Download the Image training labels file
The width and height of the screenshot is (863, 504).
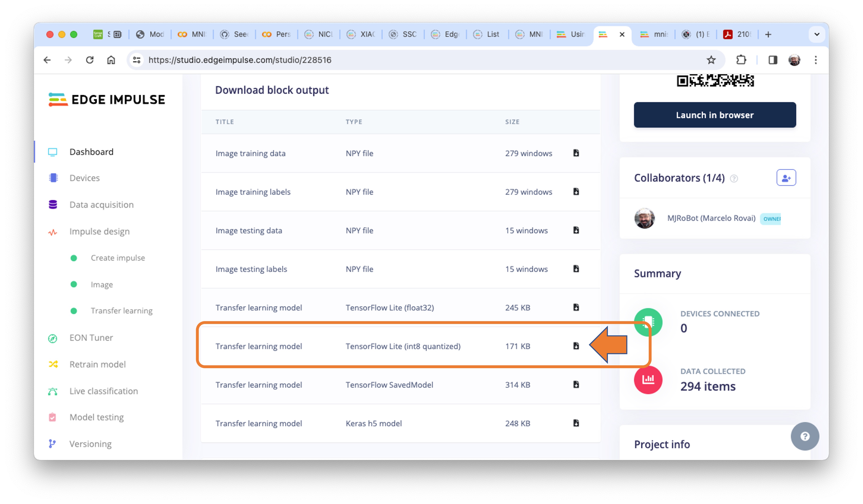click(576, 192)
